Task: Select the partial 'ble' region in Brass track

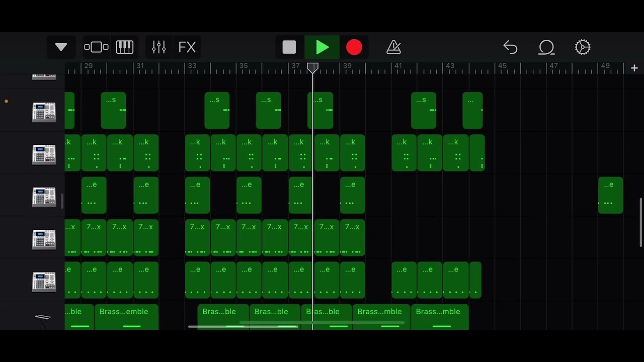Action: (79, 317)
